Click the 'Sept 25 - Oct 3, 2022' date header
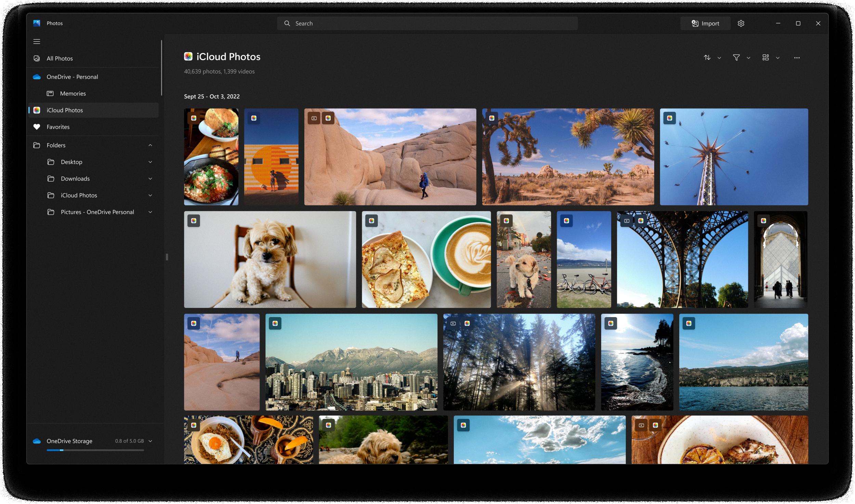The height and width of the screenshot is (504, 855). point(212,96)
